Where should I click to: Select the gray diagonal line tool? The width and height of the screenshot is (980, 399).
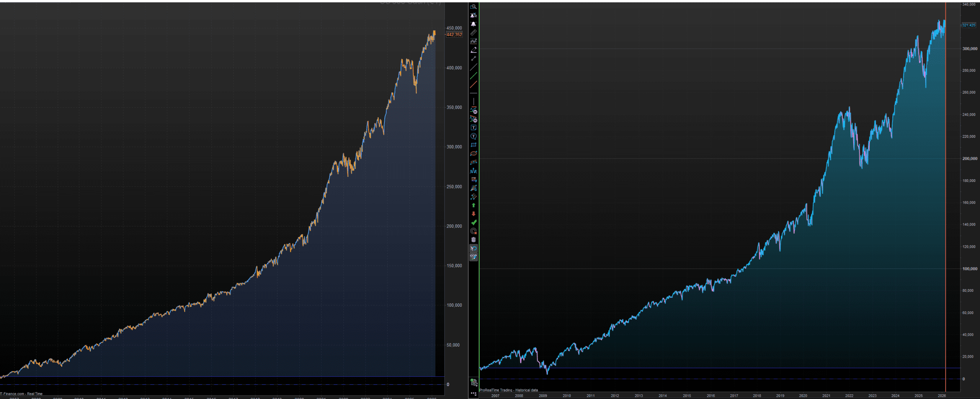point(474,67)
